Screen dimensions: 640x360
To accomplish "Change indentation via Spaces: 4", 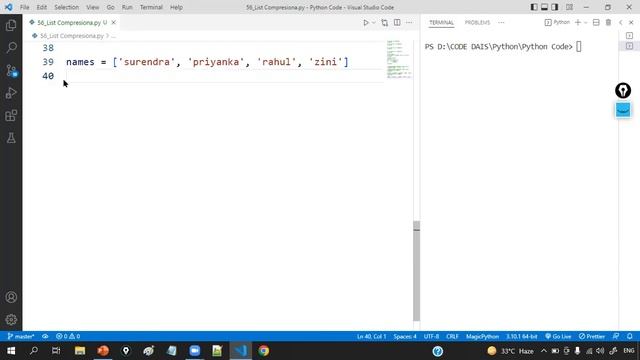I will click(405, 336).
